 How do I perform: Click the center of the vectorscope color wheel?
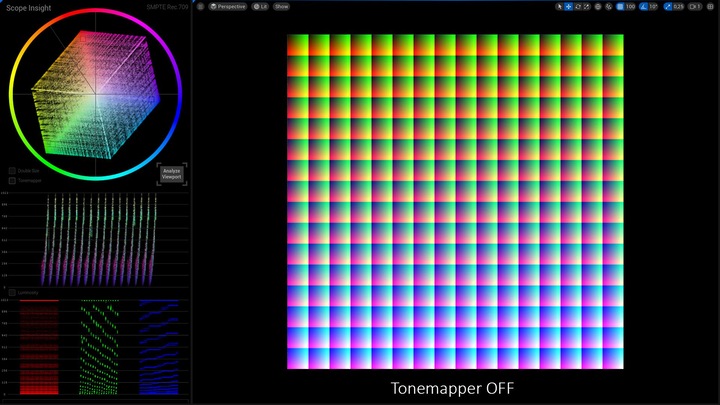tap(96, 94)
